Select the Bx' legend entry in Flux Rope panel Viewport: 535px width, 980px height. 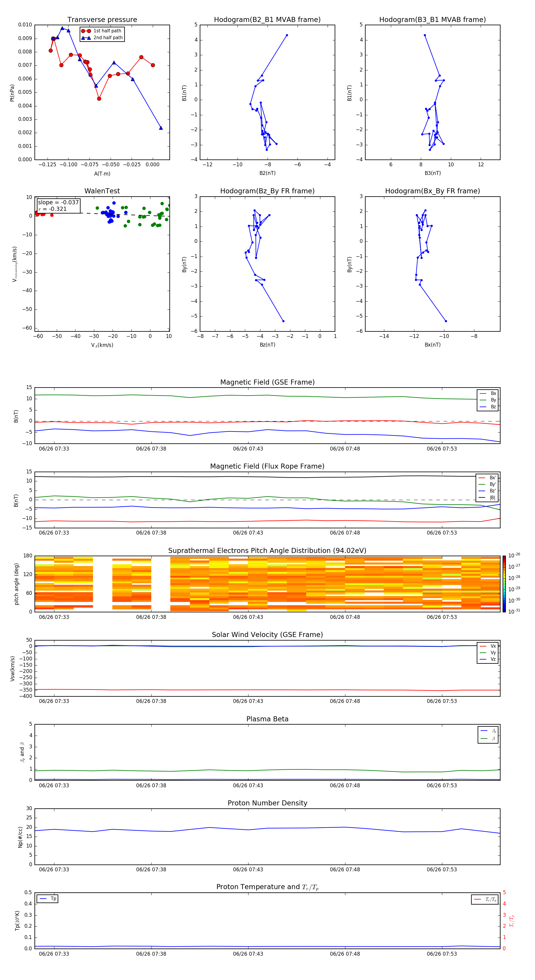487,478
